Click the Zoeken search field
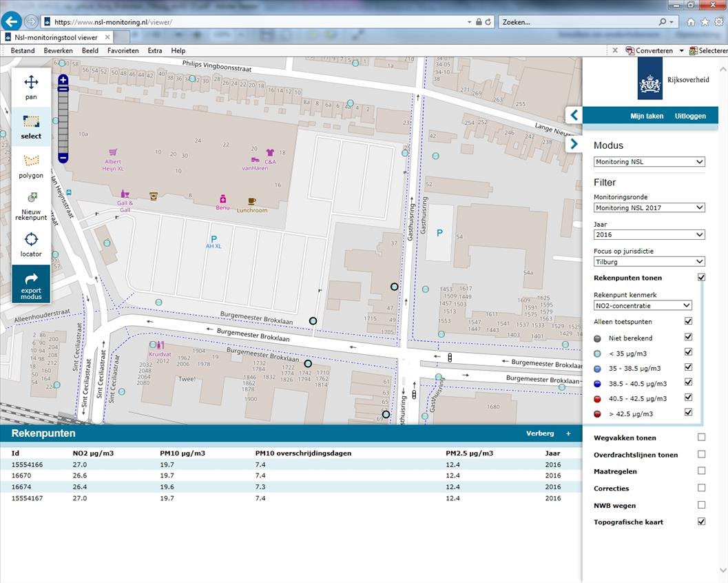Image resolution: width=728 pixels, height=583 pixels. tap(578, 22)
